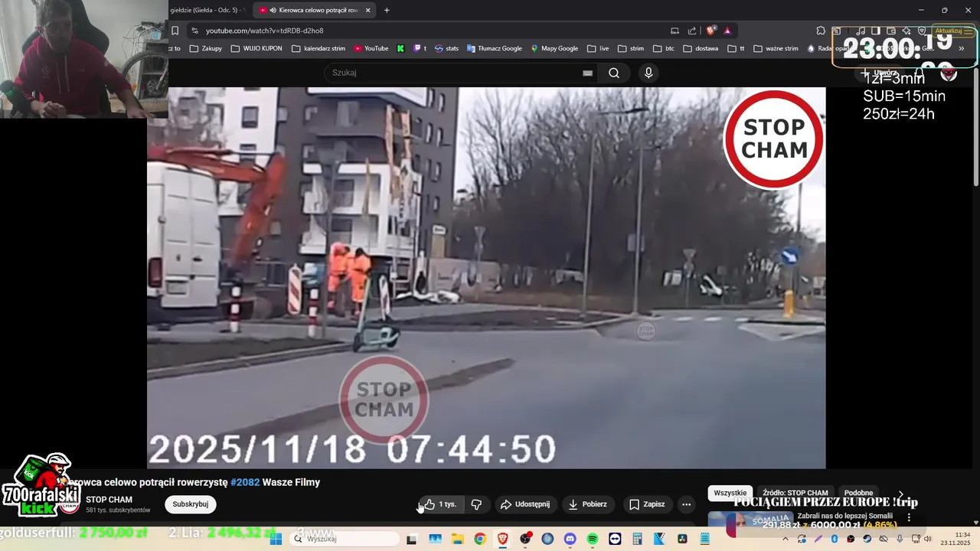Grab the page's vertical scrollbar

coord(975,126)
